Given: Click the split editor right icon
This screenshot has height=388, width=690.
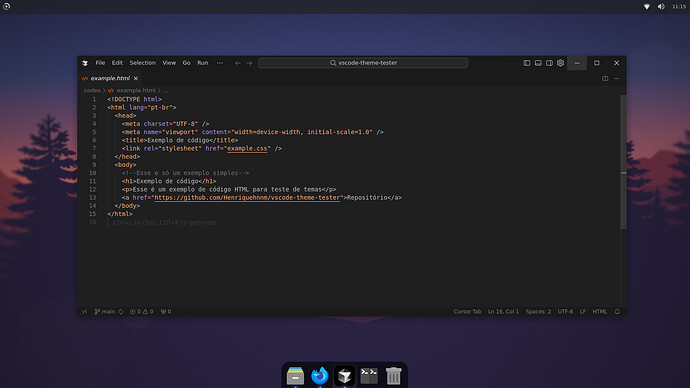Looking at the screenshot, I should click(605, 78).
